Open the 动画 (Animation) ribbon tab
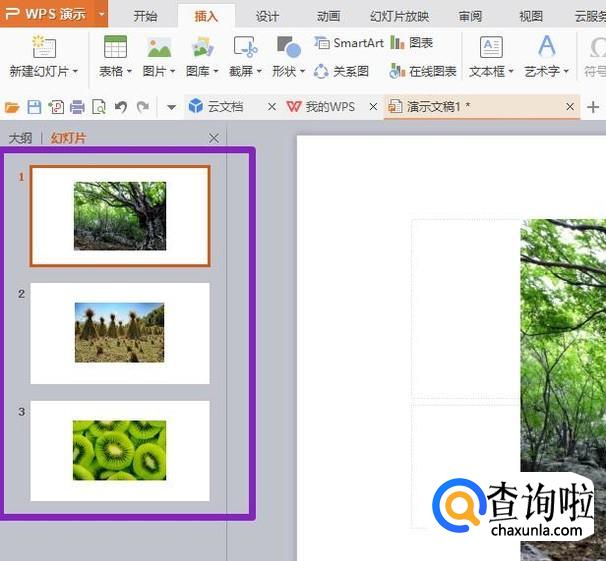 328,16
